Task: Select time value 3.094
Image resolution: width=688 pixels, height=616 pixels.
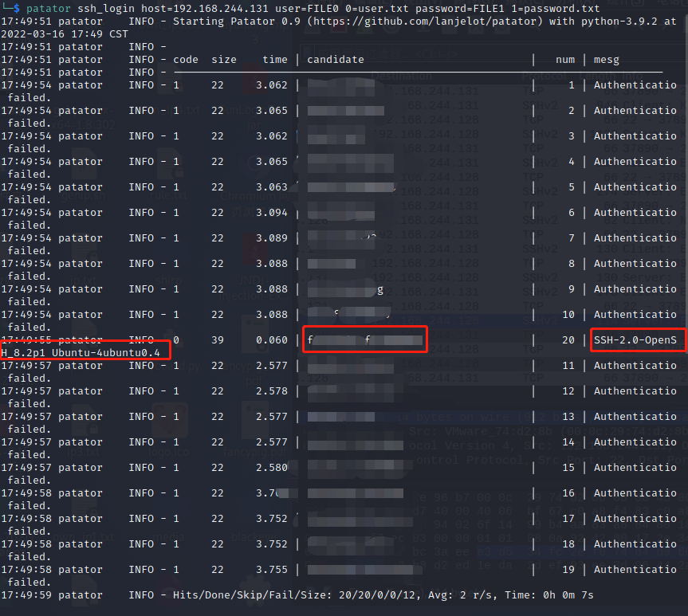Action: [x=272, y=213]
